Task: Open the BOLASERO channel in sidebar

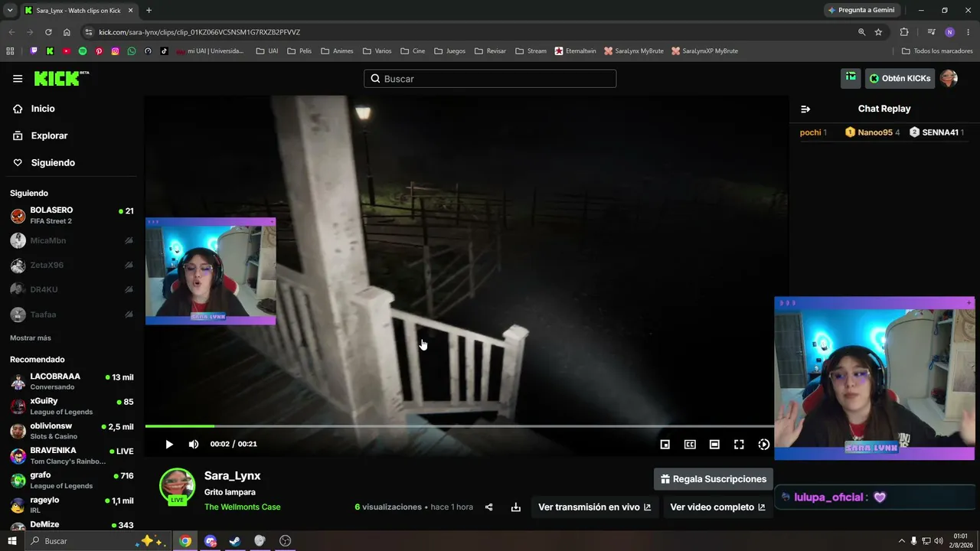Action: click(72, 216)
